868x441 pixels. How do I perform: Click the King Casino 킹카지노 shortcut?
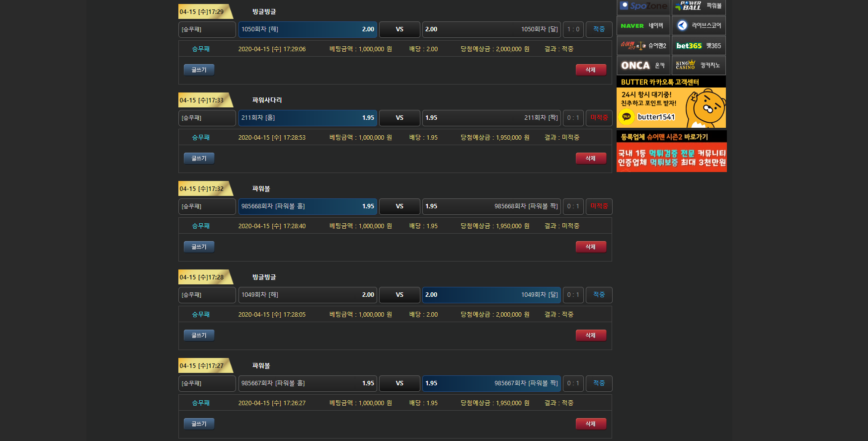(699, 65)
